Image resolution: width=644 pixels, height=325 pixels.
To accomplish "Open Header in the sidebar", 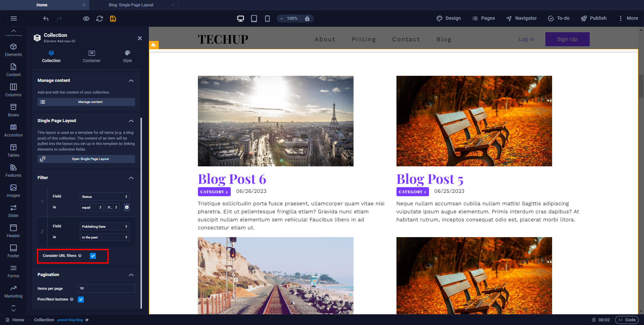I will 13,231.
